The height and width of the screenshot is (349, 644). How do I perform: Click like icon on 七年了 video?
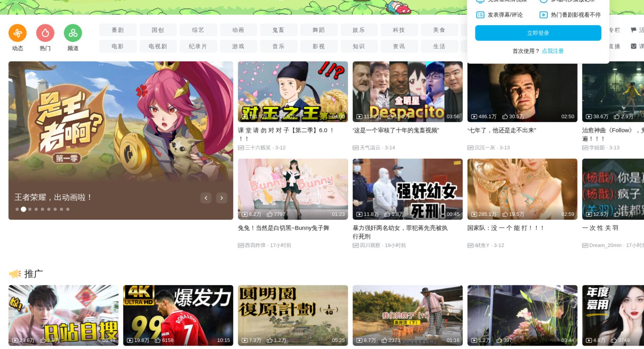click(x=505, y=116)
